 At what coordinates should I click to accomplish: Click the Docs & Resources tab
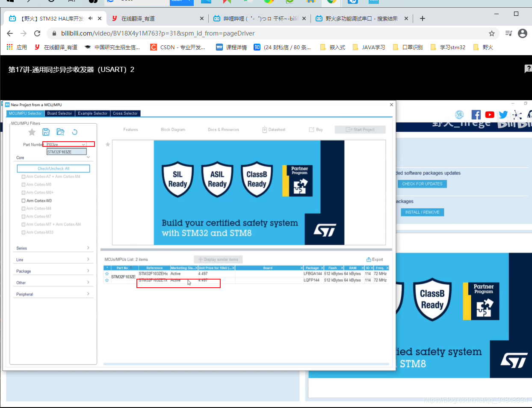click(224, 130)
